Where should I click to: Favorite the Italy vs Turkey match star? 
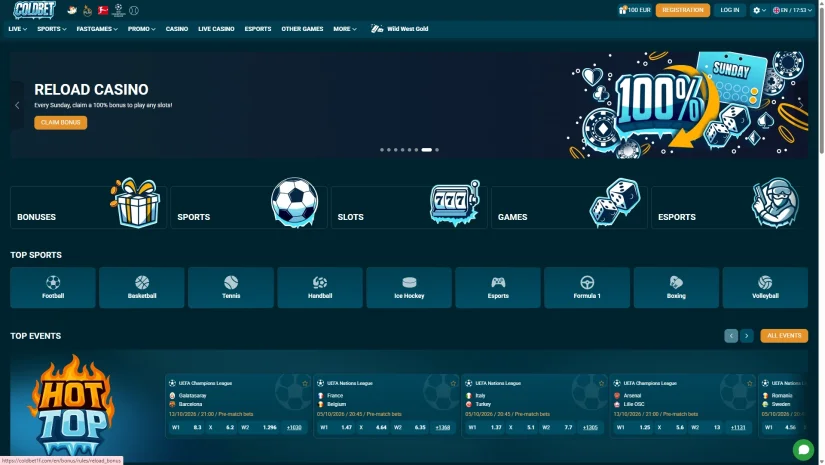(x=601, y=383)
